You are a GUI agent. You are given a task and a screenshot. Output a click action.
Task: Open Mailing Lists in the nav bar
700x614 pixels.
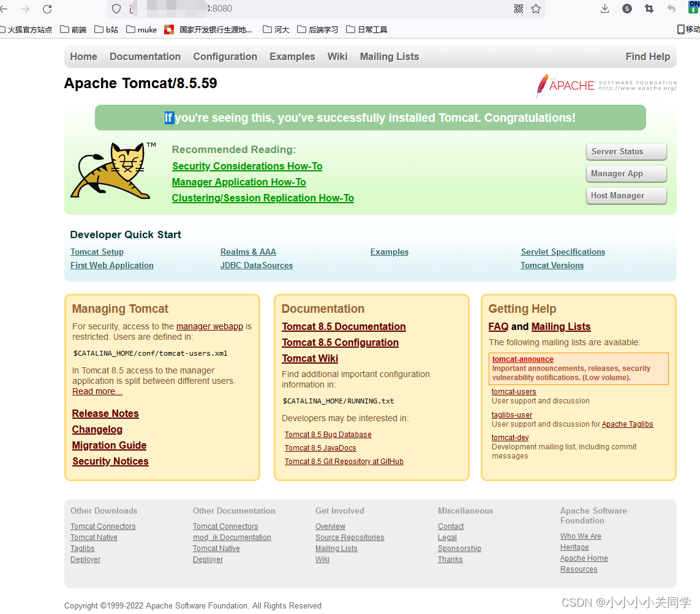pyautogui.click(x=390, y=57)
